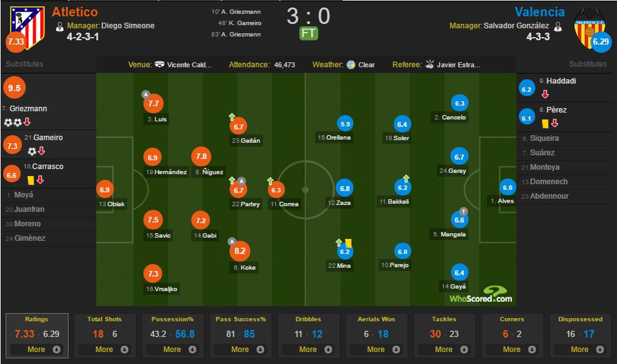Expand More under Total Shots
The height and width of the screenshot is (364, 617).
[x=104, y=350]
